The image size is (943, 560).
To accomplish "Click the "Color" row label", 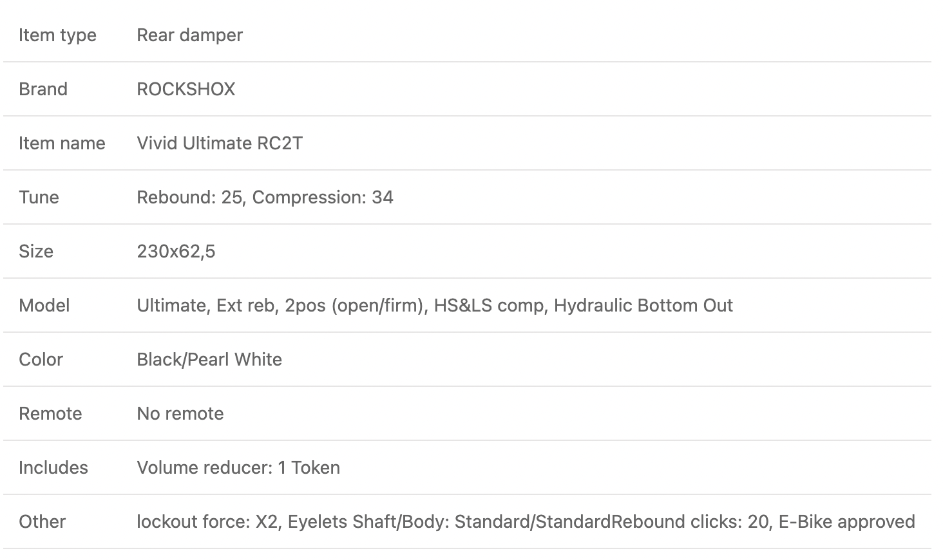I will click(41, 359).
